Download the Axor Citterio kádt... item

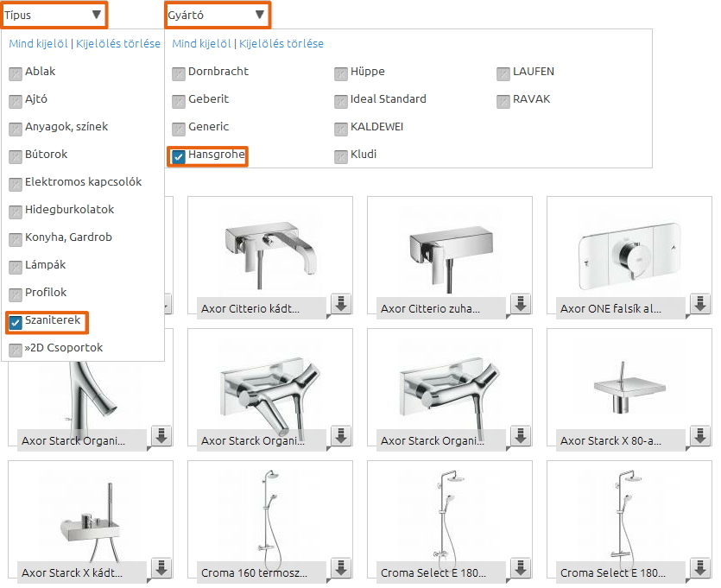coord(341,304)
